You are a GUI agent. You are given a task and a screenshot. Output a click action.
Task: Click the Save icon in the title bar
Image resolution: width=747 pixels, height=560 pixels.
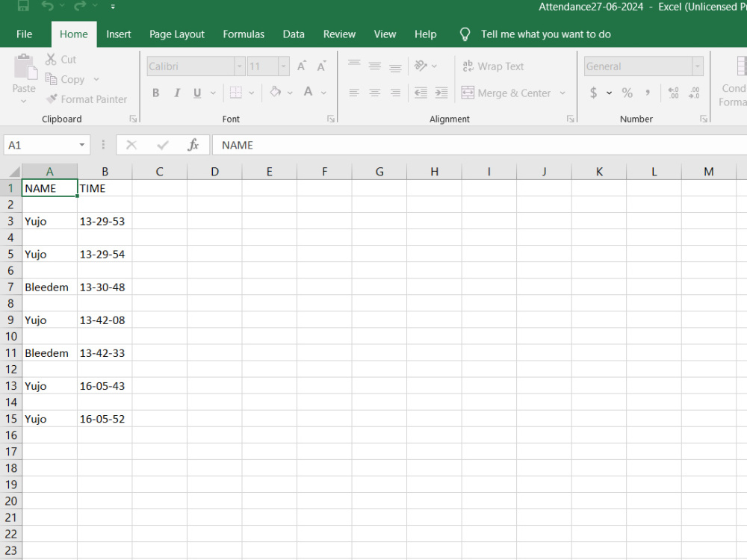[23, 4]
